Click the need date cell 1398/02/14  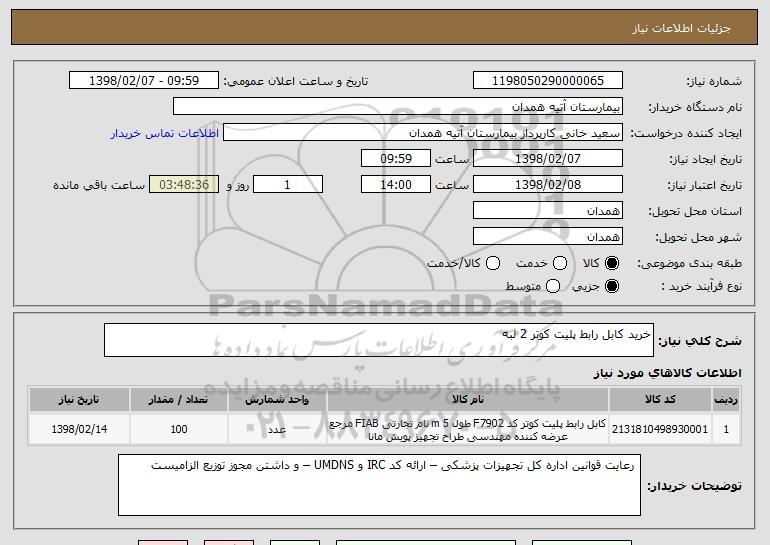(x=79, y=430)
